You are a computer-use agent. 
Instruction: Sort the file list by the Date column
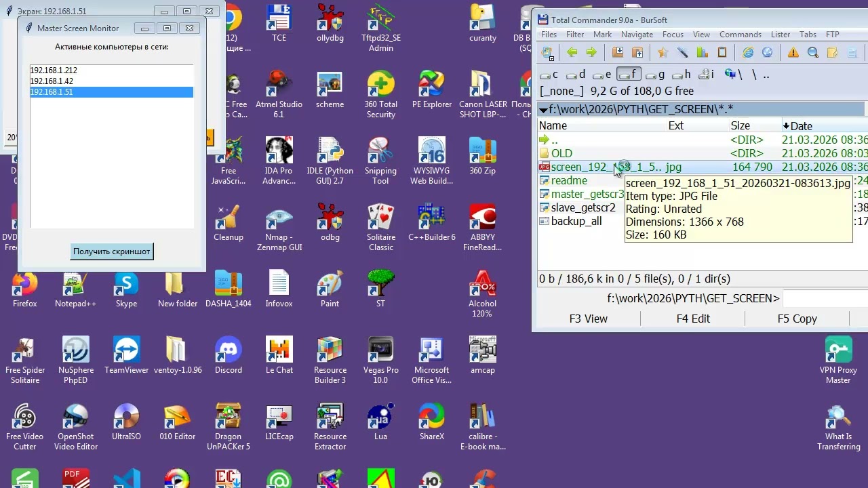pyautogui.click(x=824, y=125)
